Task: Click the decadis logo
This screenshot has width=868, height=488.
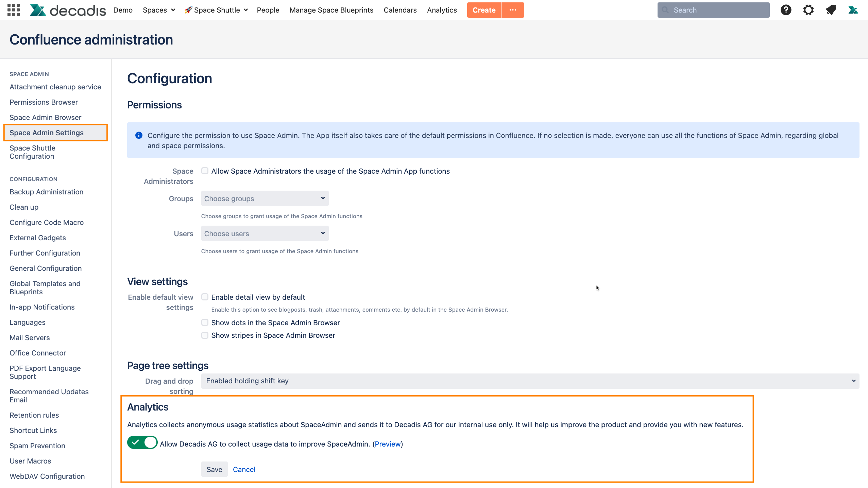Action: click(x=68, y=10)
